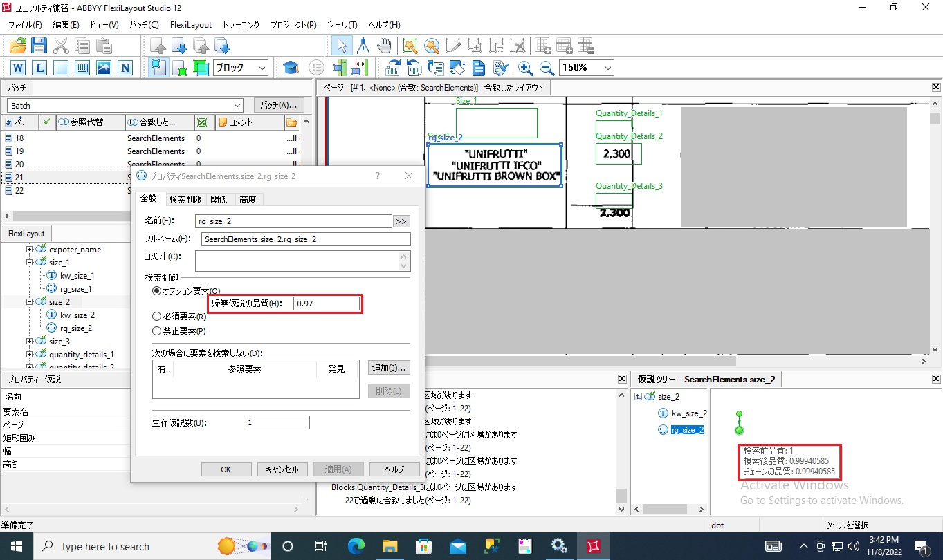Select the オプション要素 radio button
The height and width of the screenshot is (560, 943).
[157, 291]
